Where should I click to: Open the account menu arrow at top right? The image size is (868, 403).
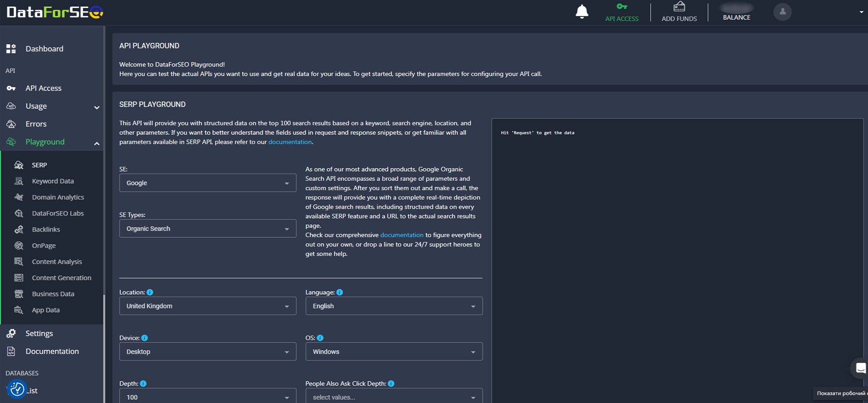(x=861, y=12)
